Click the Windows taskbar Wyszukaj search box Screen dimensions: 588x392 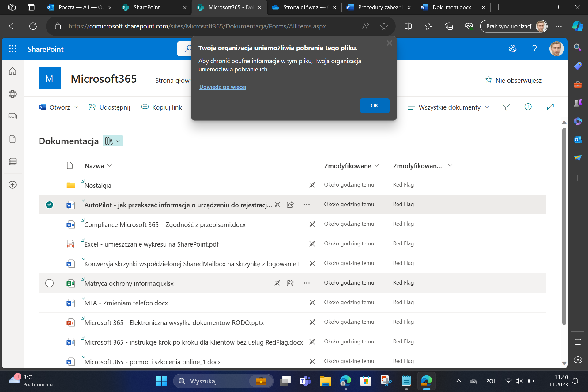click(x=224, y=381)
